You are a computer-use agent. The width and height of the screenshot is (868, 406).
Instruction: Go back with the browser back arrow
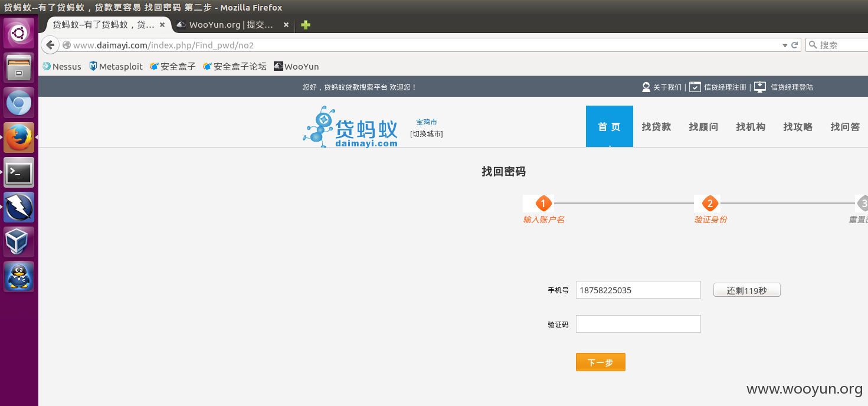point(50,45)
